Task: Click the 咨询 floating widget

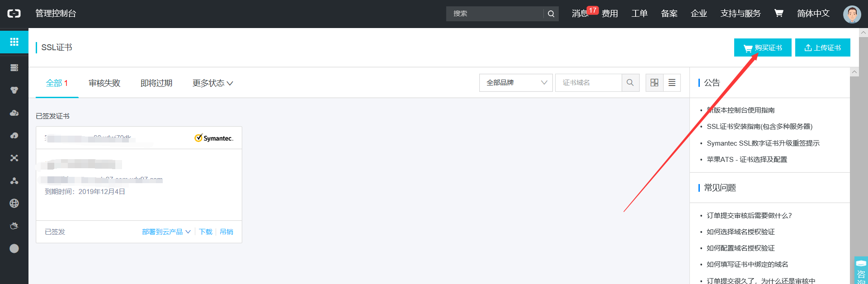Action: pyautogui.click(x=861, y=270)
